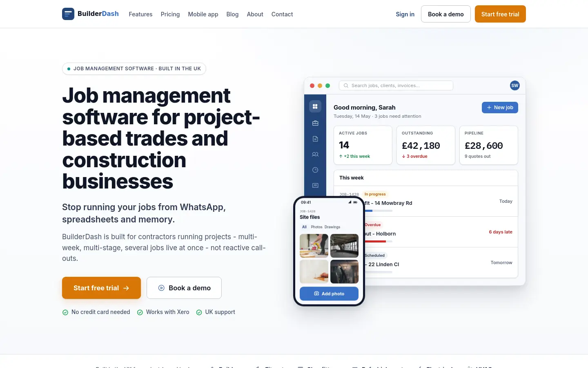The height and width of the screenshot is (368, 588).
Task: Open the bottom-left pale wall photo
Action: click(x=314, y=272)
